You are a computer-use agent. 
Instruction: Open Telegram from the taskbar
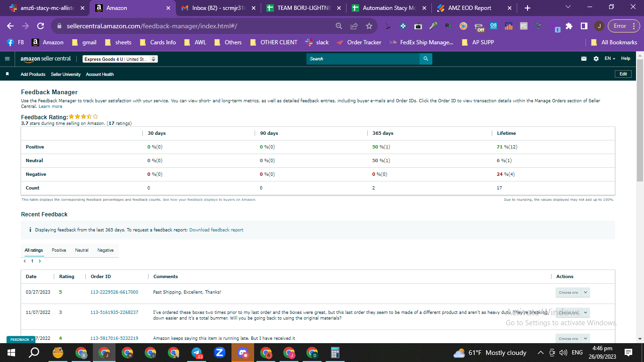click(x=197, y=353)
